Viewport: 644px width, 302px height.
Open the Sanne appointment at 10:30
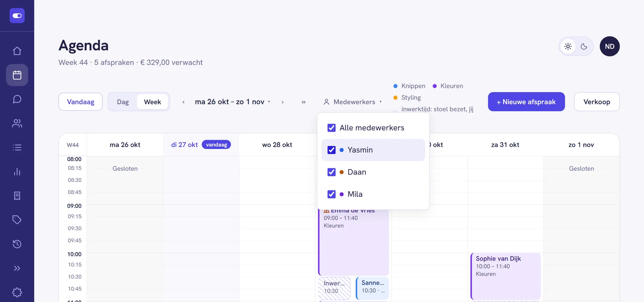pos(372,288)
